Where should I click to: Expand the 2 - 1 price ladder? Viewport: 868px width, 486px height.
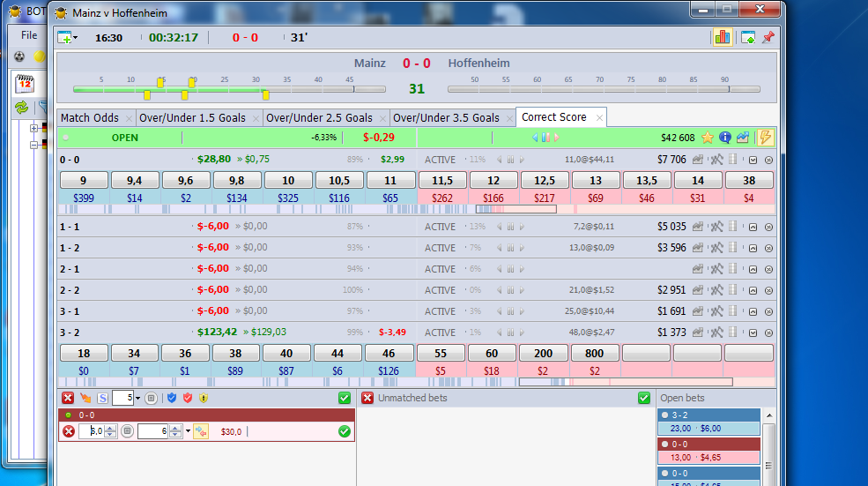(753, 269)
